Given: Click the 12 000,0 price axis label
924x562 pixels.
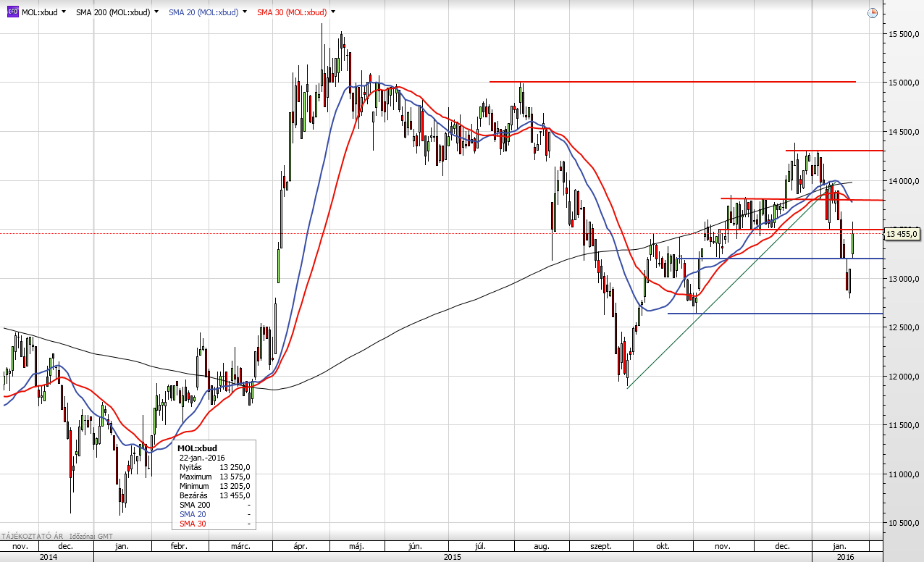Looking at the screenshot, I should tap(903, 377).
